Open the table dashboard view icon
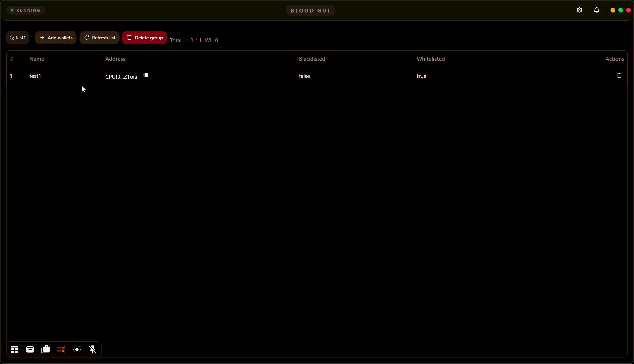 pyautogui.click(x=14, y=349)
